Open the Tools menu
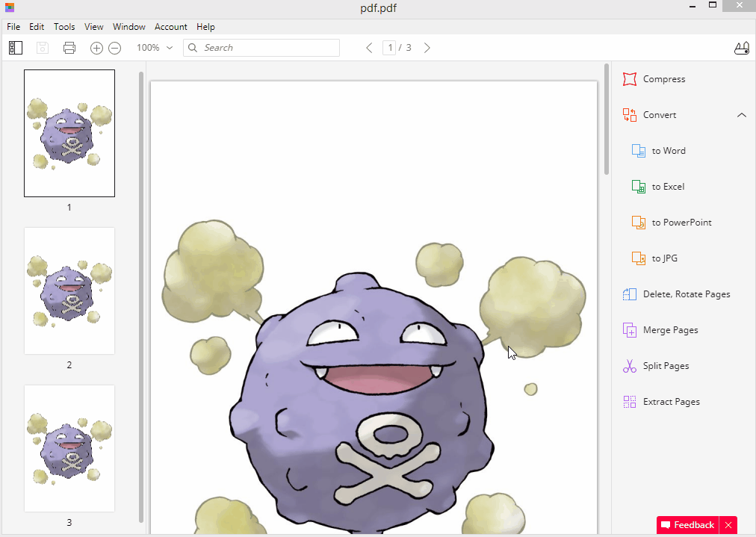The image size is (756, 537). click(64, 26)
